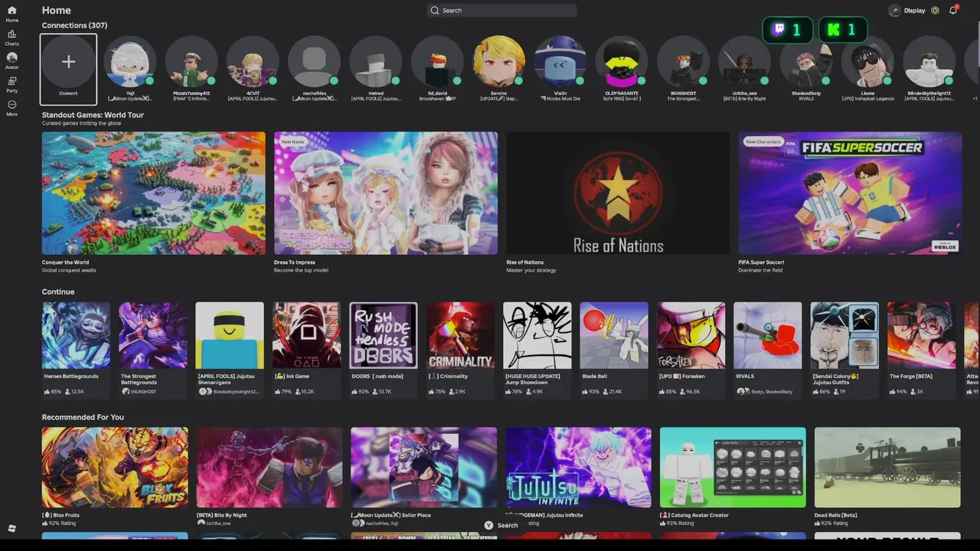Viewport: 980px width, 551px height.
Task: Open recommended Bite By Night game
Action: coord(269,468)
